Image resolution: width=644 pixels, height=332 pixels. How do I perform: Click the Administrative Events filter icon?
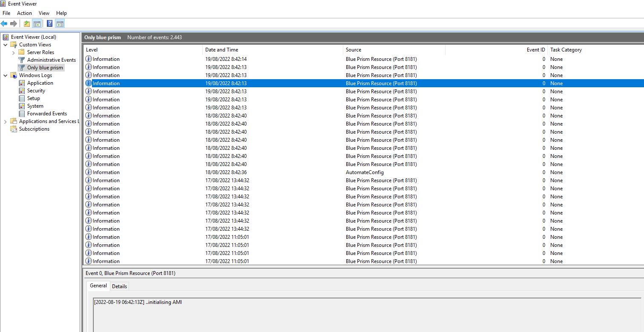point(22,60)
